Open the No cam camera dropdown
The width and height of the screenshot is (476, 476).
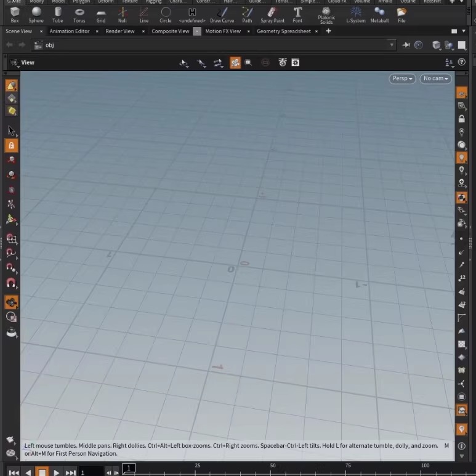tap(435, 79)
